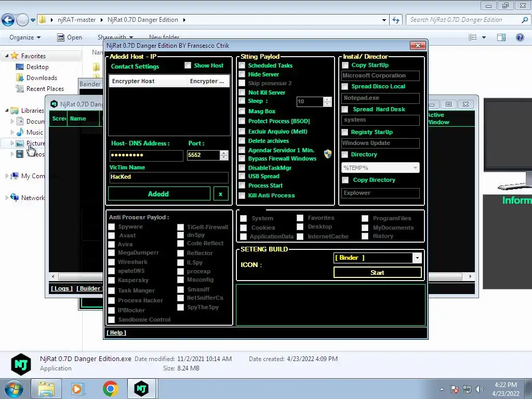The image size is (532, 399).
Task: Expand the Network tree node
Action: pos(7,197)
